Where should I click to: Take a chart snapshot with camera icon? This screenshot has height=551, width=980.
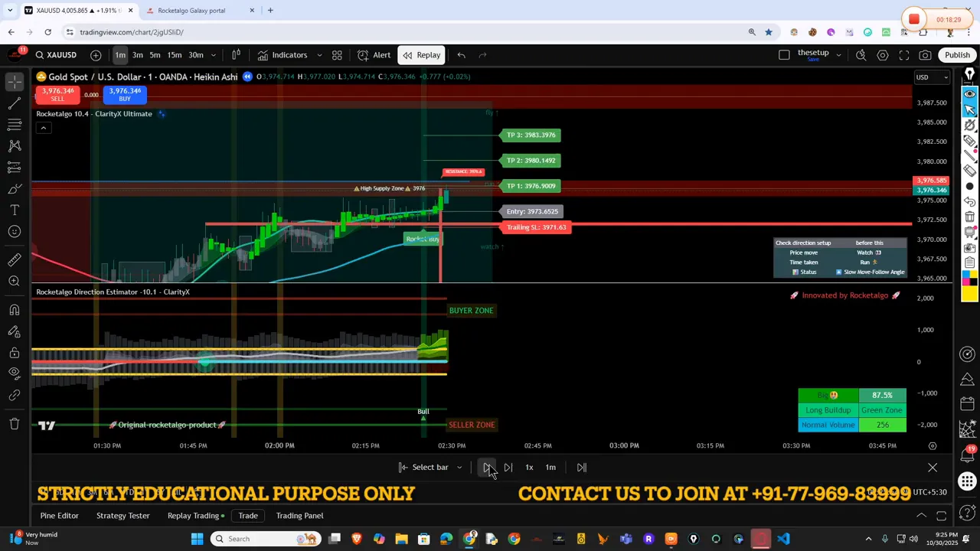925,55
